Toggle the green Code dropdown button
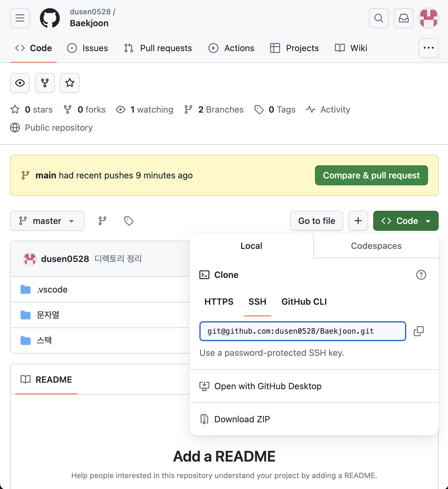 (406, 221)
